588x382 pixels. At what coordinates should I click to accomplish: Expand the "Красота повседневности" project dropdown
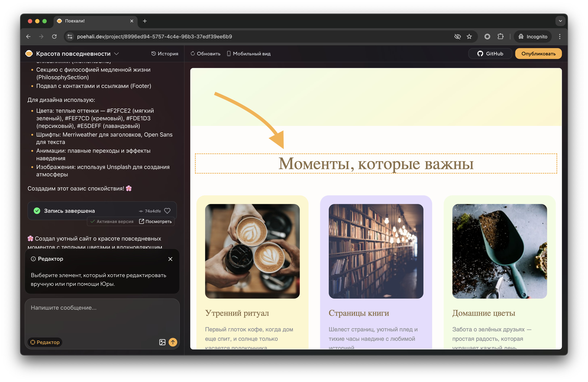pyautogui.click(x=117, y=54)
